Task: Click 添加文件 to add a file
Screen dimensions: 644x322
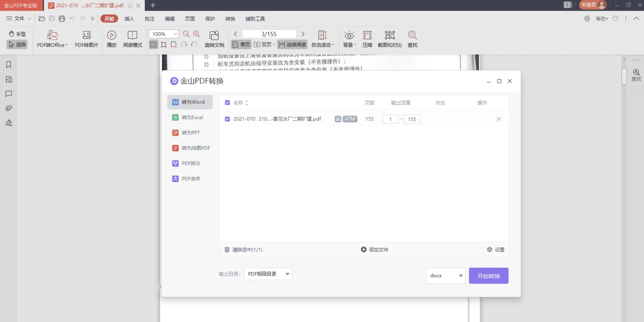Action: coord(375,250)
